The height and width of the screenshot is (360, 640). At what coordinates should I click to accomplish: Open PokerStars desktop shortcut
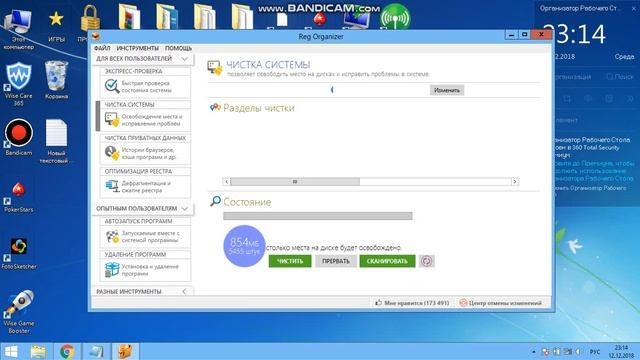pyautogui.click(x=18, y=198)
